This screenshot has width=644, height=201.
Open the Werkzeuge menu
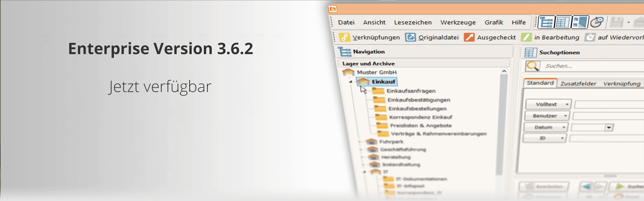point(458,22)
